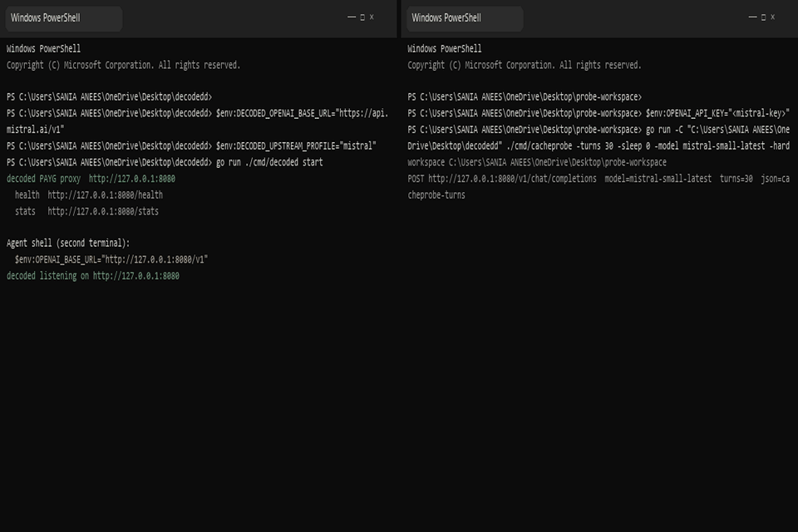Click the copyright line in left terminal

[123, 65]
